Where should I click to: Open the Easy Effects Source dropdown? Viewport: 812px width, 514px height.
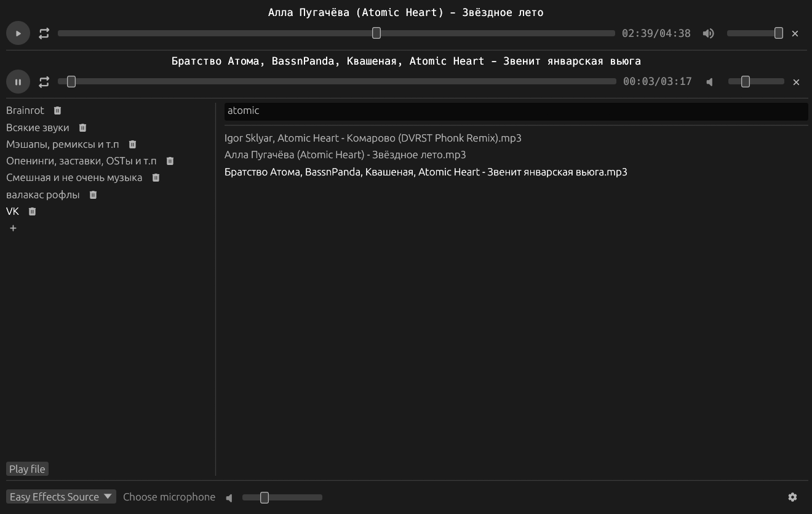pos(60,497)
